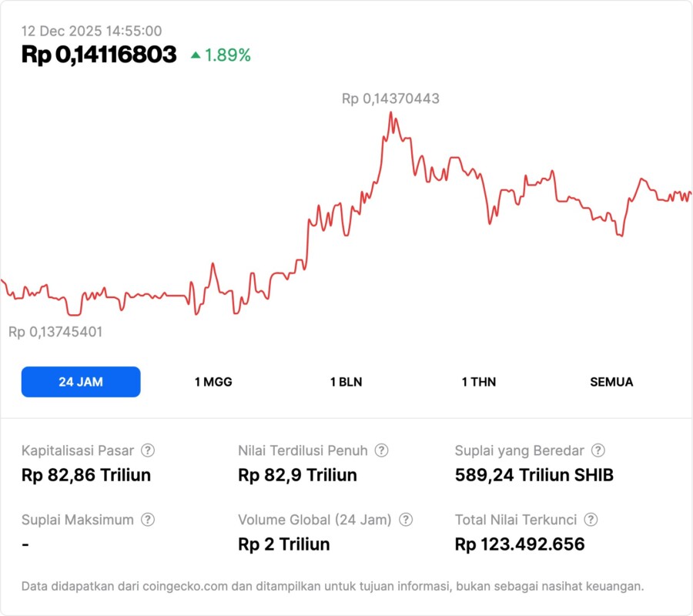
Task: Click help icon beside Suplai Maksimum
Action: 147,520
